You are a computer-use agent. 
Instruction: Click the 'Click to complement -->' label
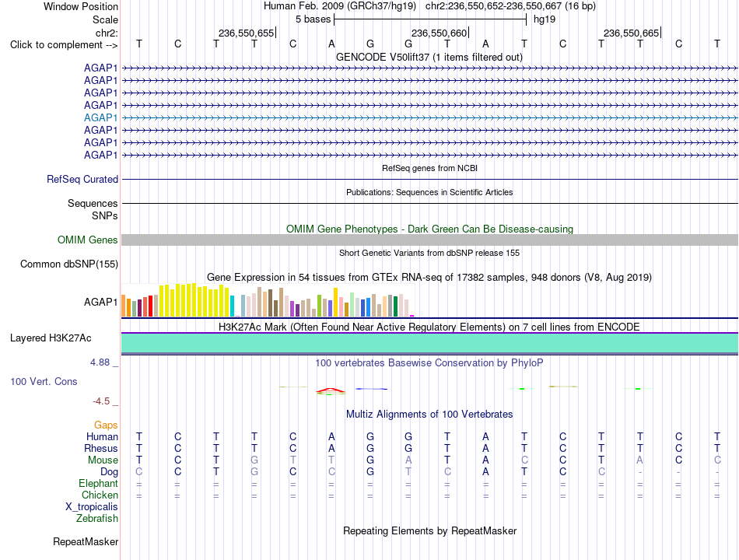pyautogui.click(x=64, y=45)
